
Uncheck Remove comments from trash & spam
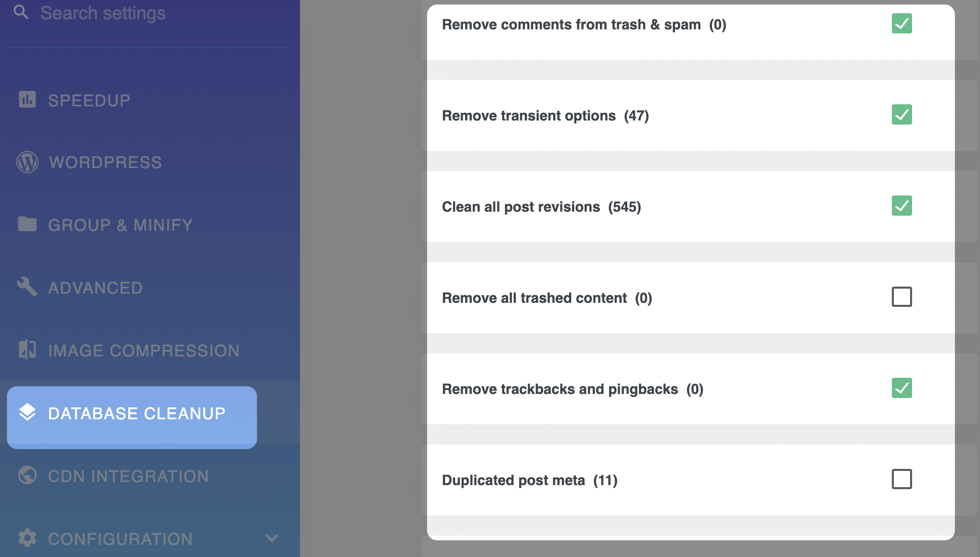pyautogui.click(x=902, y=23)
